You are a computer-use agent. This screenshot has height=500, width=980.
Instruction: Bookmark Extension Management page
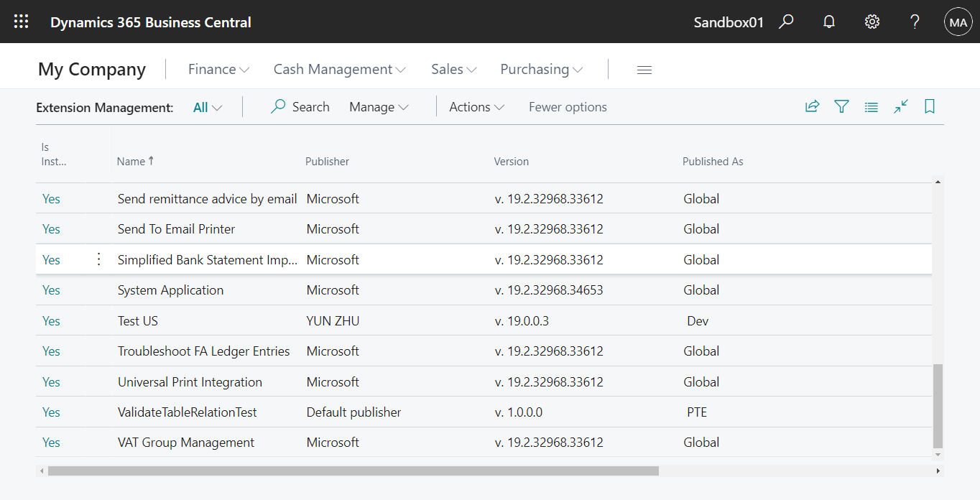(929, 106)
